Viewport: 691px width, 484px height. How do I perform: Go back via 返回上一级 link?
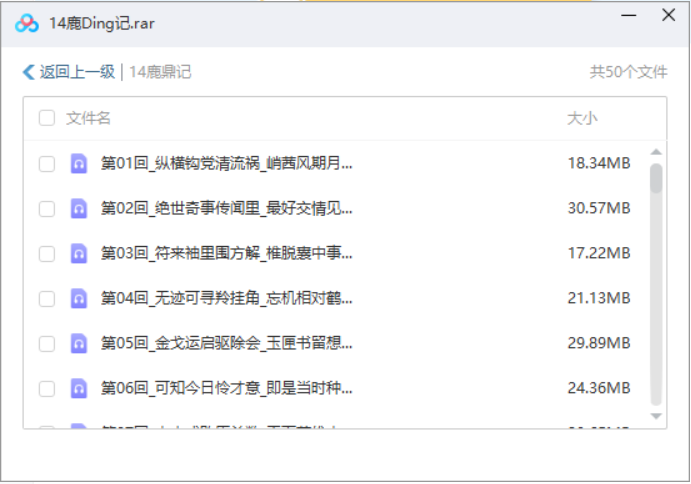coord(76,72)
